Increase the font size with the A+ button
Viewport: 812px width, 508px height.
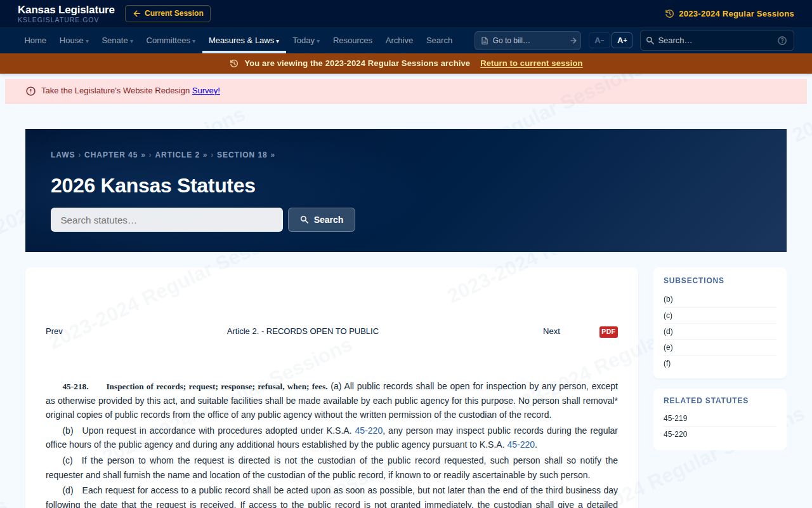622,41
